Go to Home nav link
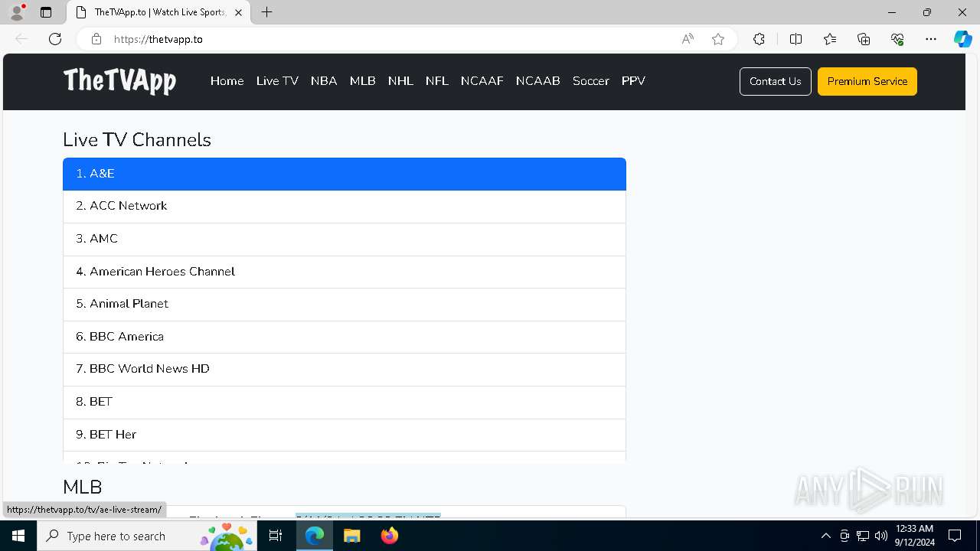 pyautogui.click(x=227, y=81)
